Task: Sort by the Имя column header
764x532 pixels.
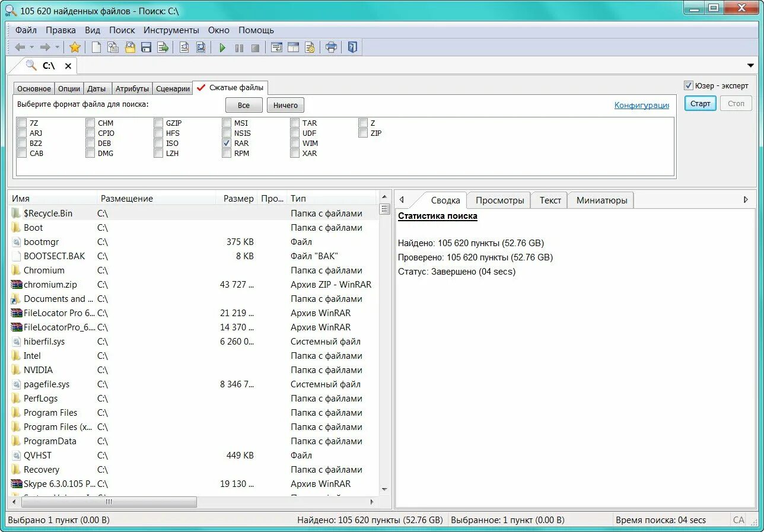Action: pyautogui.click(x=52, y=199)
